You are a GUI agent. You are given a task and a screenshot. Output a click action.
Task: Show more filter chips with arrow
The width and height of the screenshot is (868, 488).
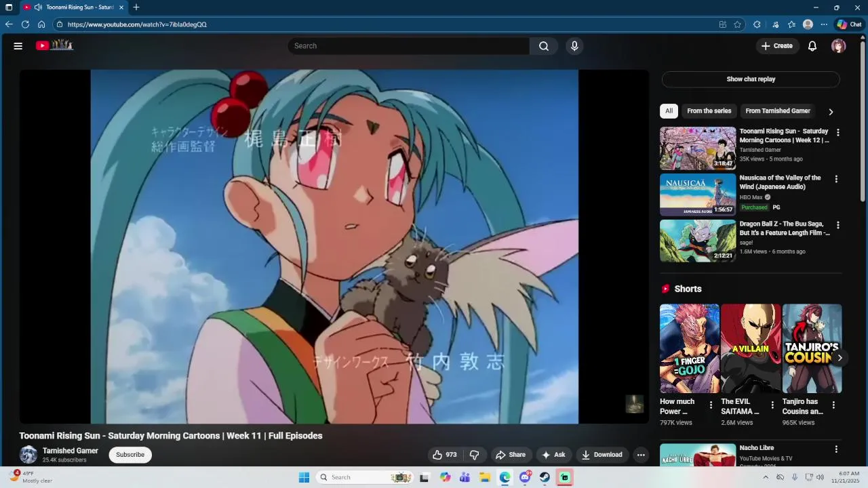(831, 112)
